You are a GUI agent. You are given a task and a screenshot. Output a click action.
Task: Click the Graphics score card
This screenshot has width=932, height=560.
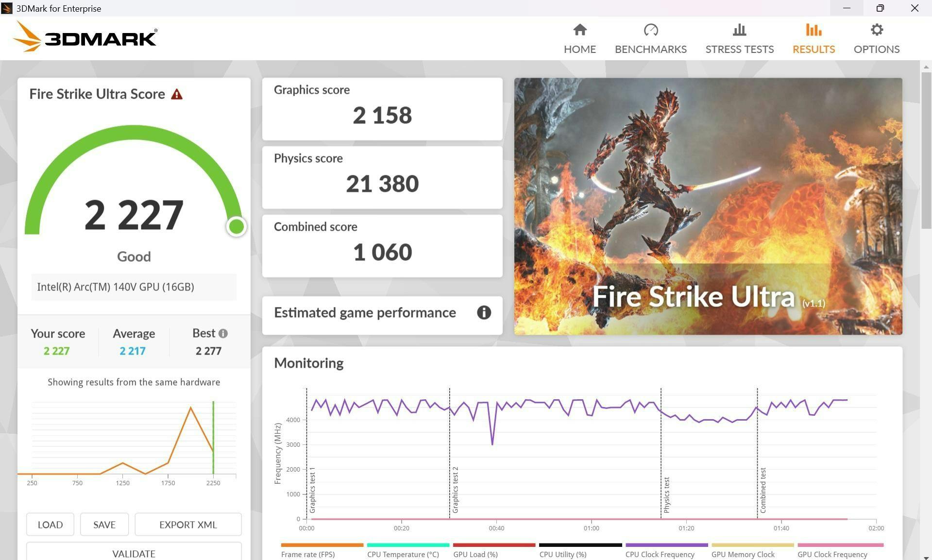click(x=382, y=109)
